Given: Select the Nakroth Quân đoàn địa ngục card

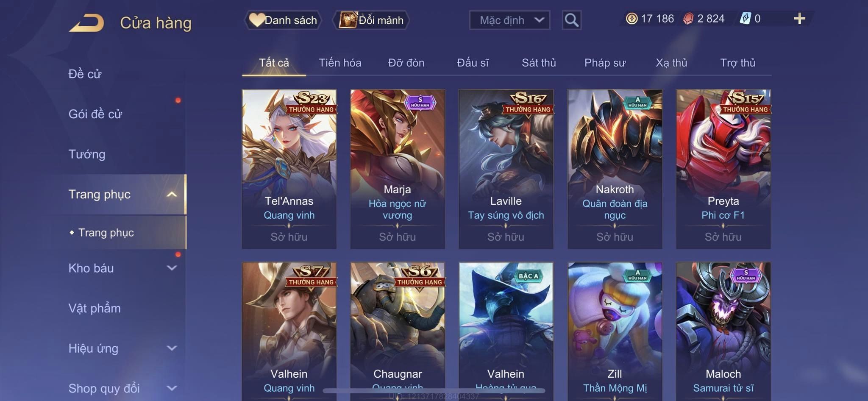Looking at the screenshot, I should pyautogui.click(x=615, y=169).
